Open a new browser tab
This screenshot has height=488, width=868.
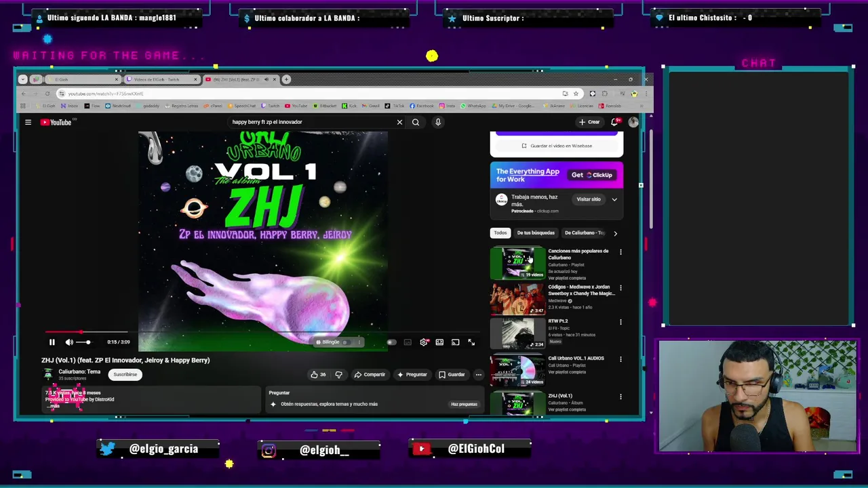pos(286,79)
